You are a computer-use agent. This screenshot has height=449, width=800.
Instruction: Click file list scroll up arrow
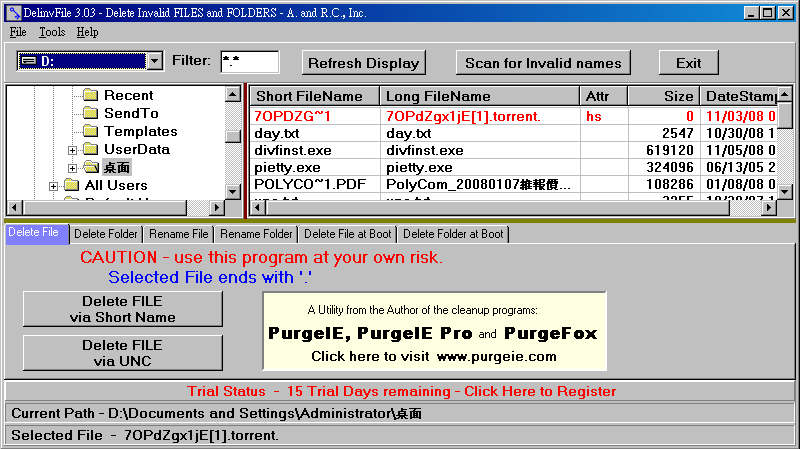pyautogui.click(x=785, y=94)
